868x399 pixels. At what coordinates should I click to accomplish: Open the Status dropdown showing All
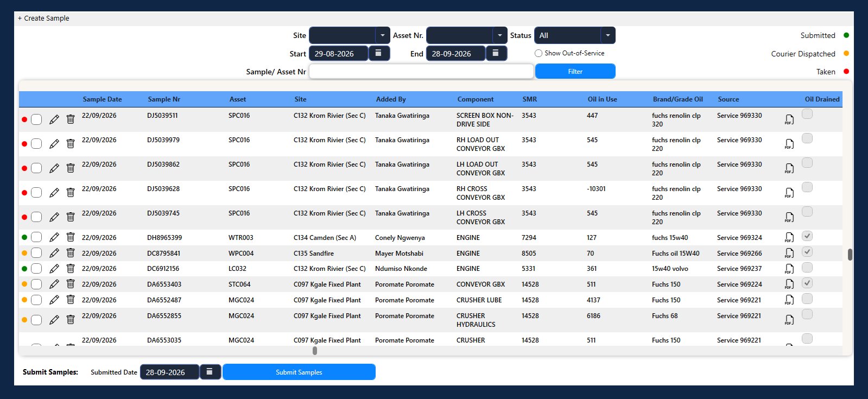click(x=575, y=35)
